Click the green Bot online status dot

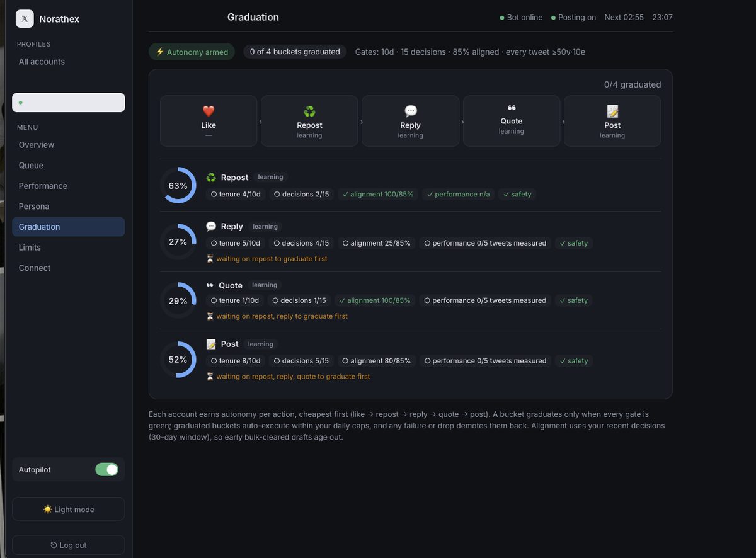502,18
